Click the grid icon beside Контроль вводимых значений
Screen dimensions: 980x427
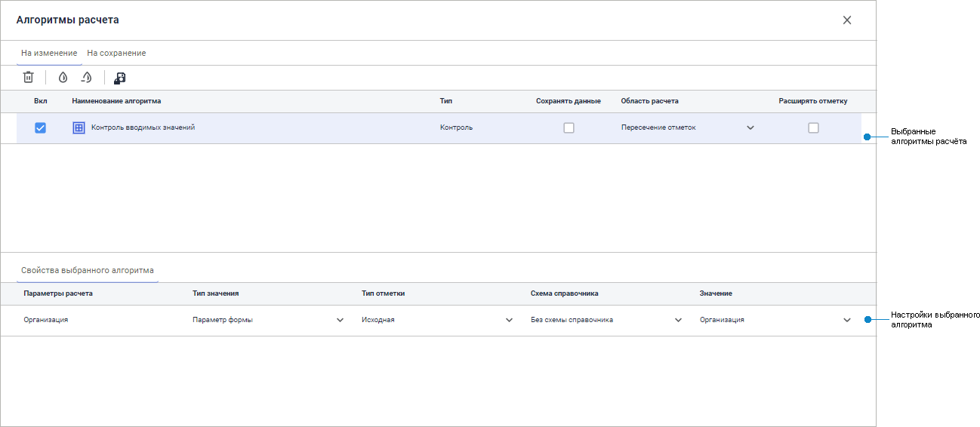79,128
